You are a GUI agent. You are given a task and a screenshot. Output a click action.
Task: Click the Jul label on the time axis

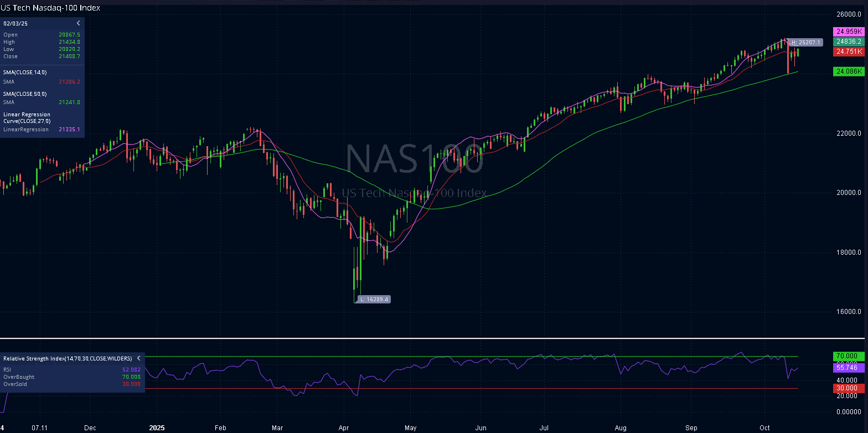pyautogui.click(x=544, y=427)
